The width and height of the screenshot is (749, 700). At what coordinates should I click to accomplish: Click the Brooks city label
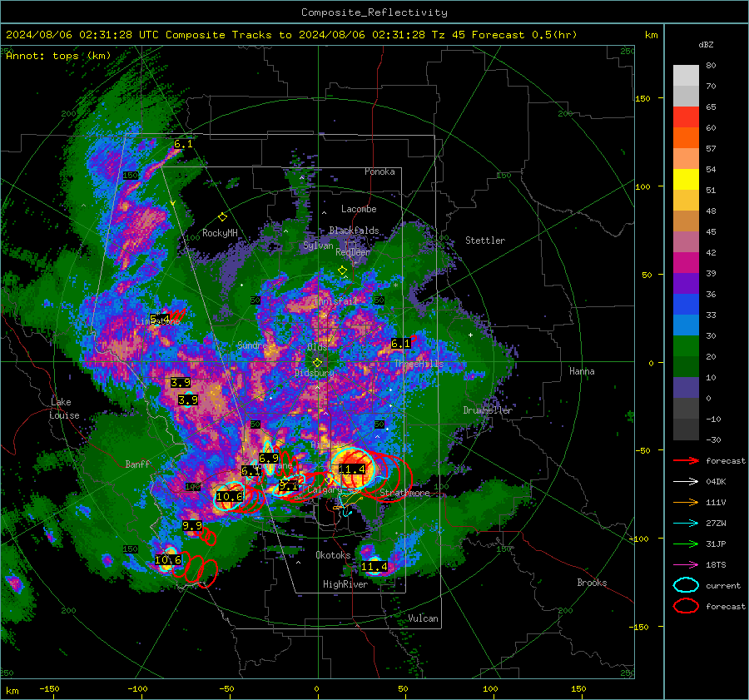[592, 583]
